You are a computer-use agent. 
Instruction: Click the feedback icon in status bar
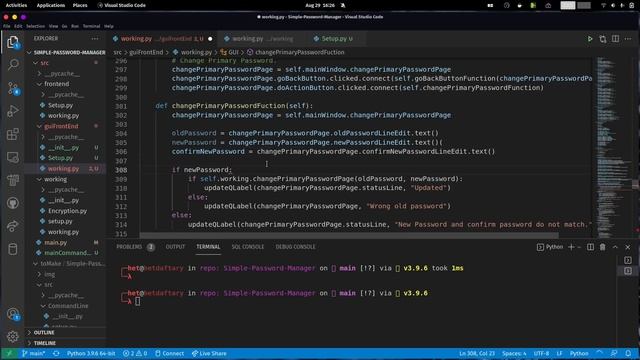[x=614, y=353]
